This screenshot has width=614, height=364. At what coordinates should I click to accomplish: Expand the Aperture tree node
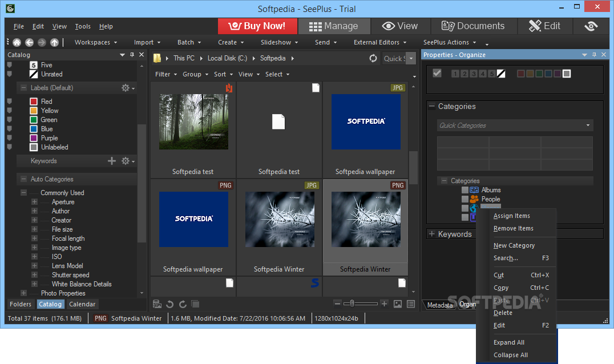[x=34, y=202]
